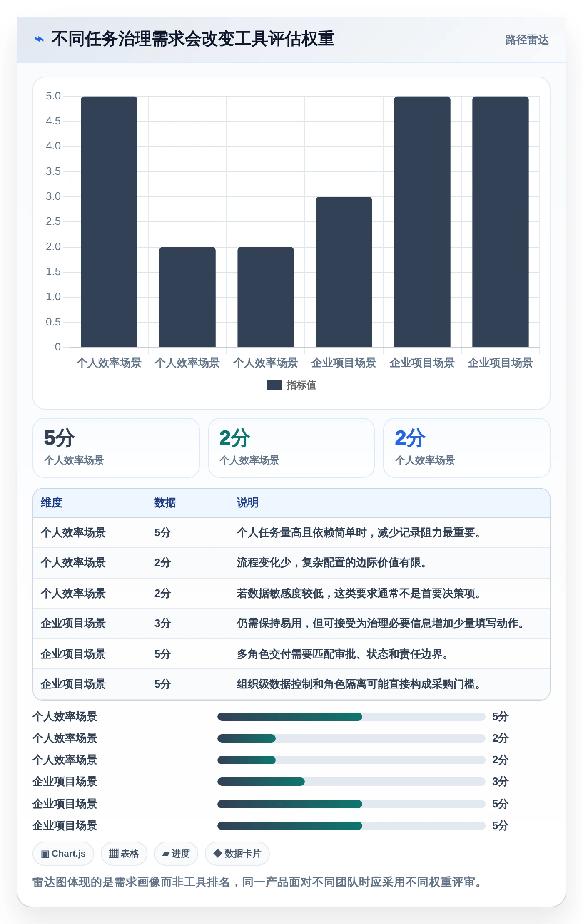Open the 5分 个人效率场景 stat card
The width and height of the screenshot is (583, 924).
pyautogui.click(x=116, y=448)
